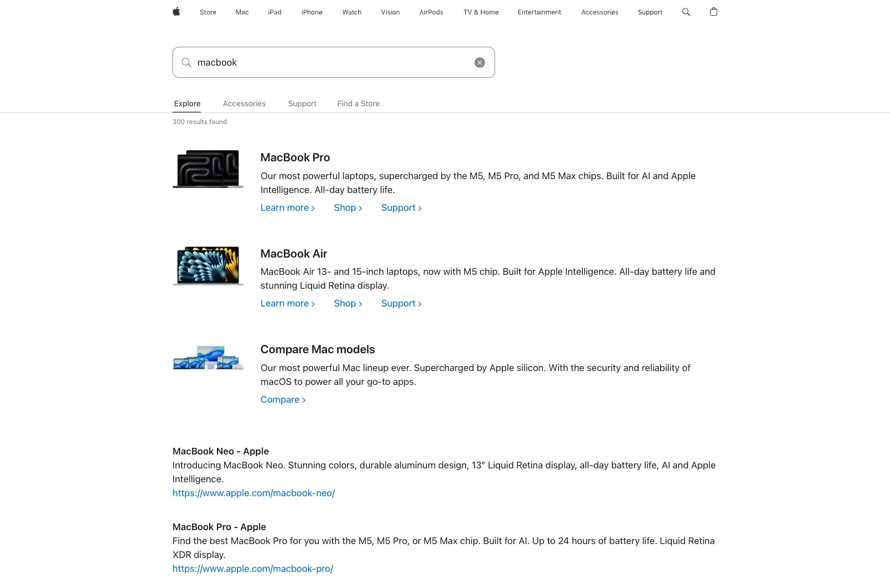
Task: Open the Store menu
Action: 208,12
